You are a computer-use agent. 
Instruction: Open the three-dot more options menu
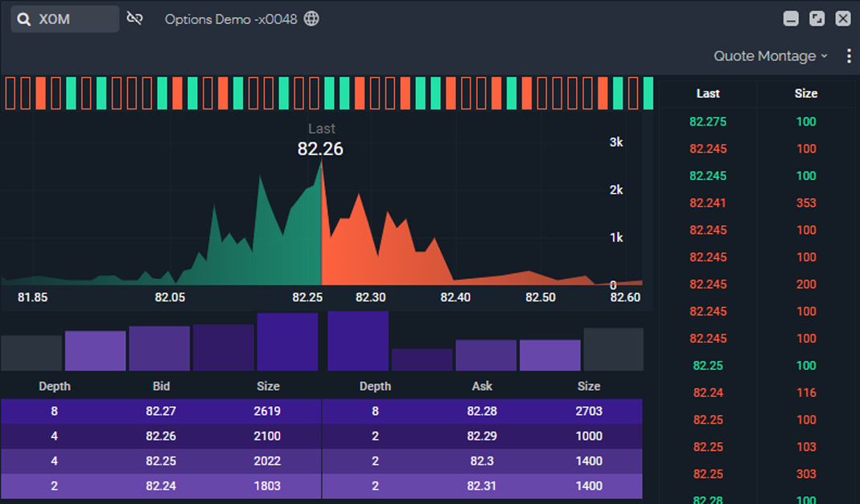pos(849,55)
